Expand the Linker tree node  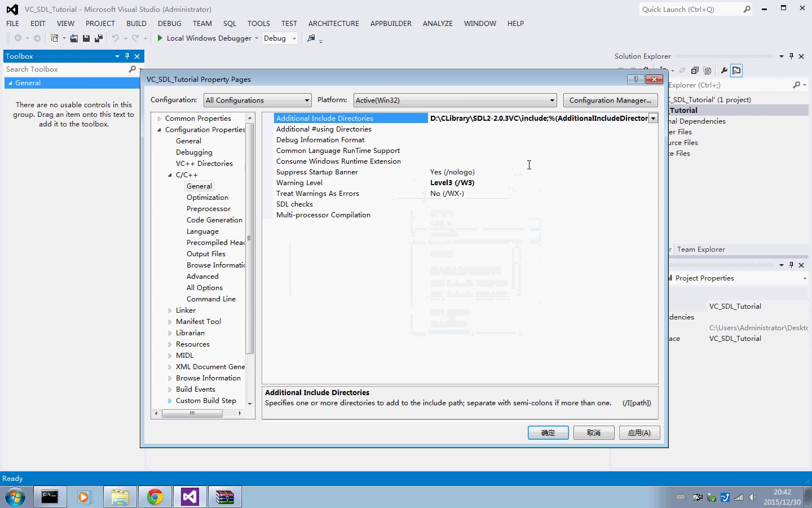click(170, 310)
